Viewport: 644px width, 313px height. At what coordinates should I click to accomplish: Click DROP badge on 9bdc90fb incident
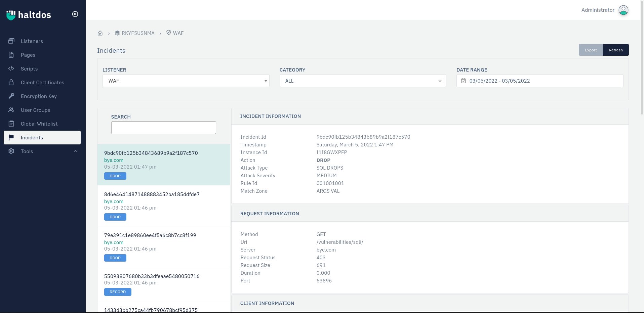coord(115,176)
